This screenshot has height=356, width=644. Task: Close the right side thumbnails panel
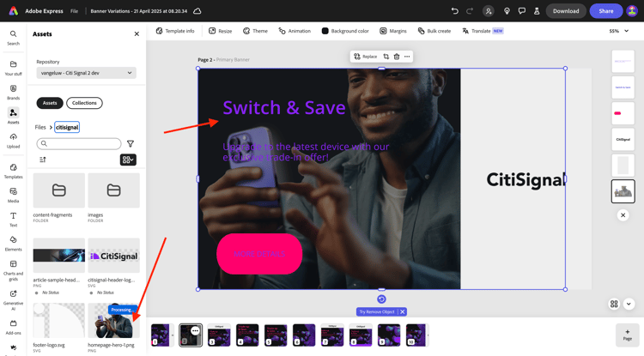pyautogui.click(x=623, y=215)
